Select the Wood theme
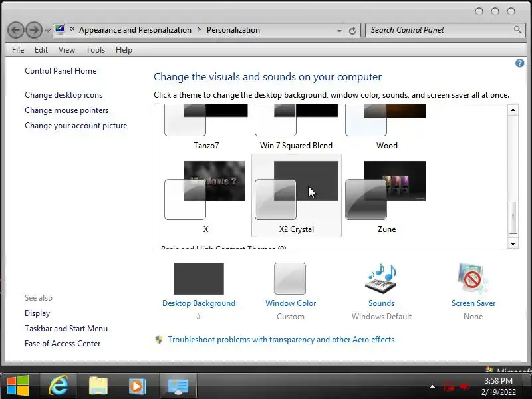The image size is (532, 399). coord(387,128)
